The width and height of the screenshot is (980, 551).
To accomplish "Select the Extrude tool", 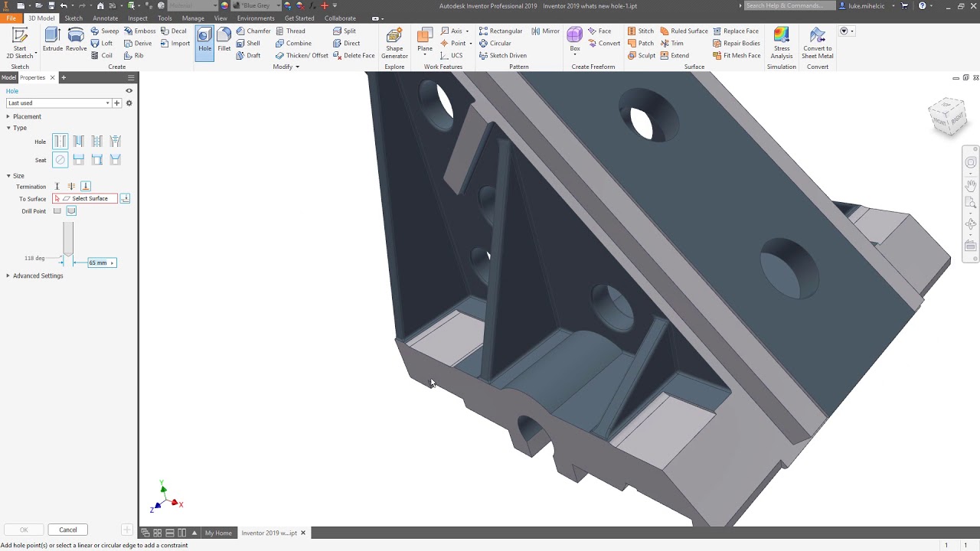I will tap(53, 39).
